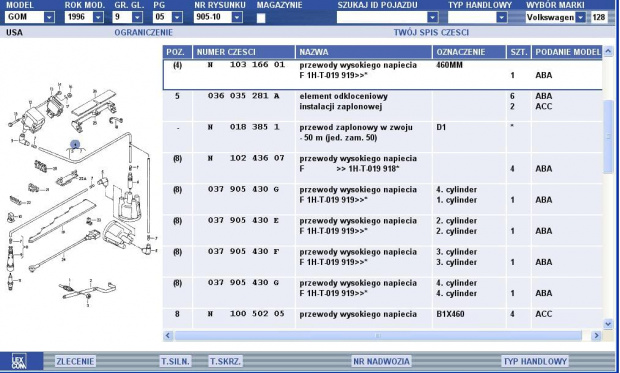Viewport: 620px width, 373px height.
Task: Click the horizontal scrollbar thumb
Action: pyautogui.click(x=378, y=336)
